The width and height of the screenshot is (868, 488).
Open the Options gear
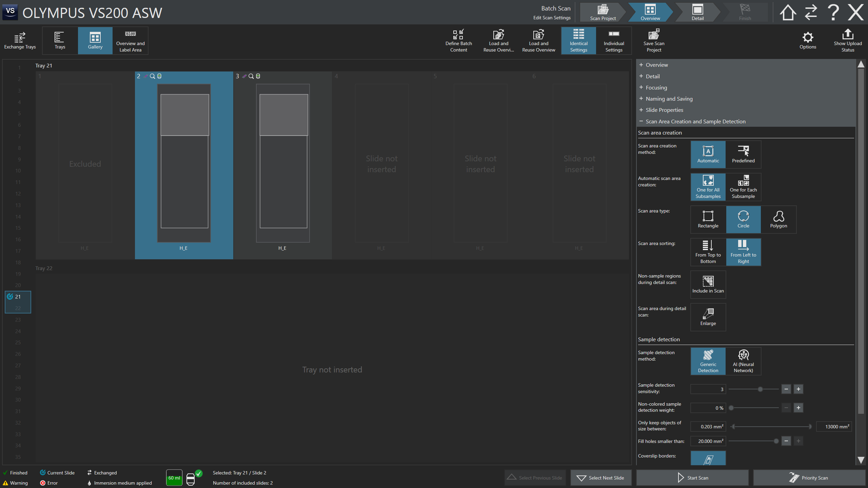pos(808,41)
